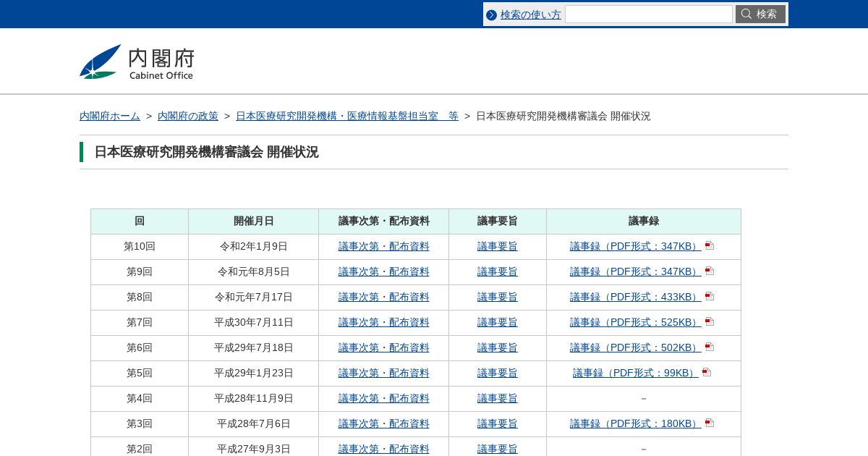868x456 pixels.
Task: Click PDF icon in 第10回 row
Action: 710,246
